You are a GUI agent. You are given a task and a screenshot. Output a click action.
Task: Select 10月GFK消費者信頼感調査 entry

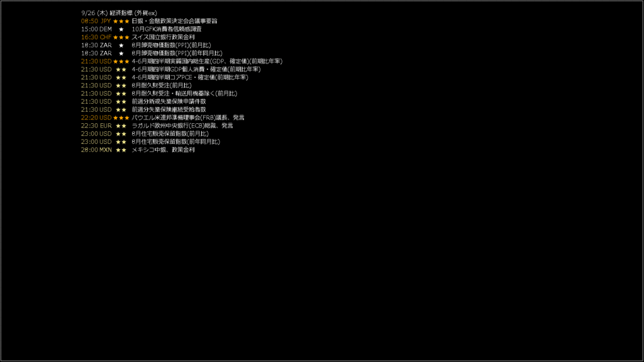(167, 29)
